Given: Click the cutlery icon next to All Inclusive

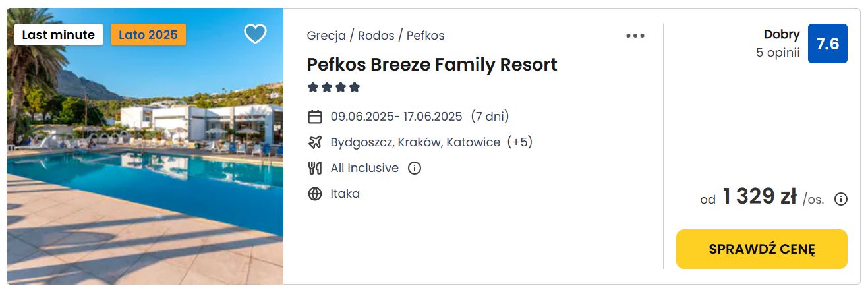Looking at the screenshot, I should click(x=315, y=168).
